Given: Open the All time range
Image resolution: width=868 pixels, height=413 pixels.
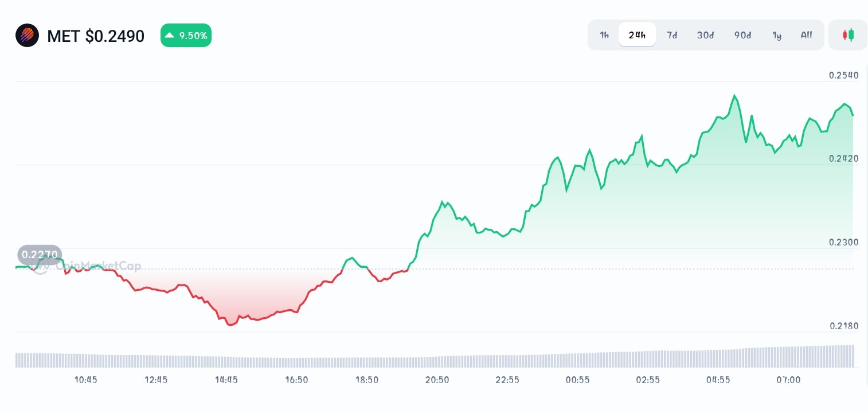Looking at the screenshot, I should click(806, 35).
